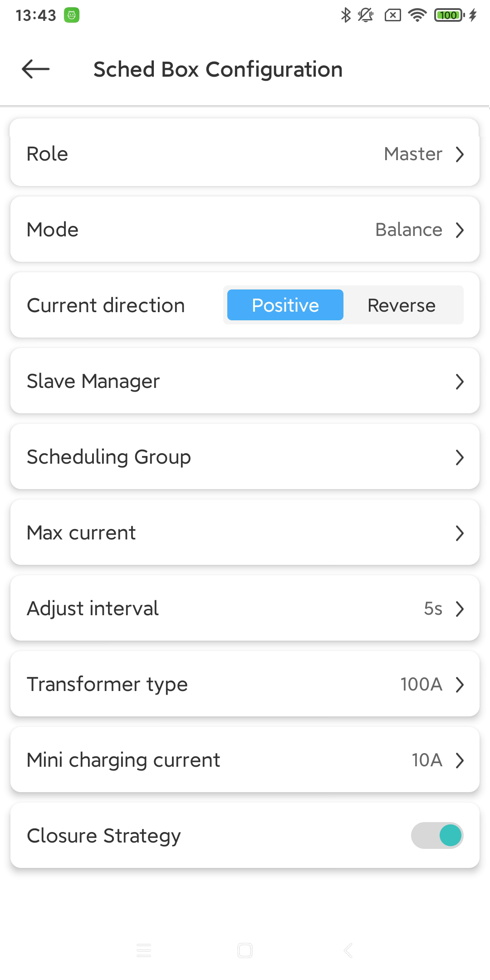Tap the battery indicator icon
Screen dimensions: 490x980
coord(449,15)
